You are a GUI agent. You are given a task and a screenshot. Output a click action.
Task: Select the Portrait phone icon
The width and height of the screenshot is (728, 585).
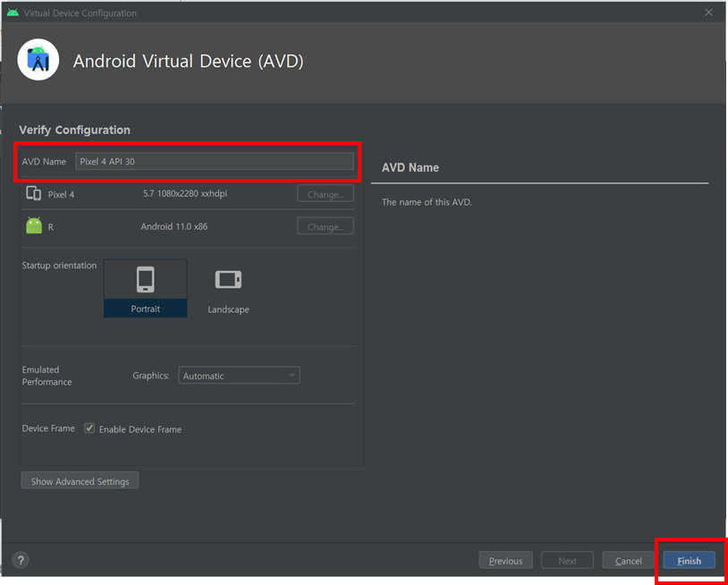pyautogui.click(x=145, y=279)
